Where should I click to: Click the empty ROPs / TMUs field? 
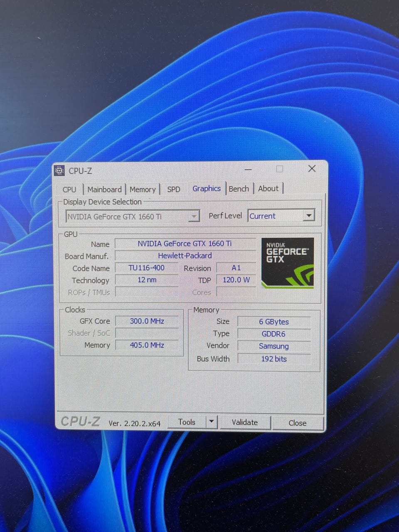147,292
